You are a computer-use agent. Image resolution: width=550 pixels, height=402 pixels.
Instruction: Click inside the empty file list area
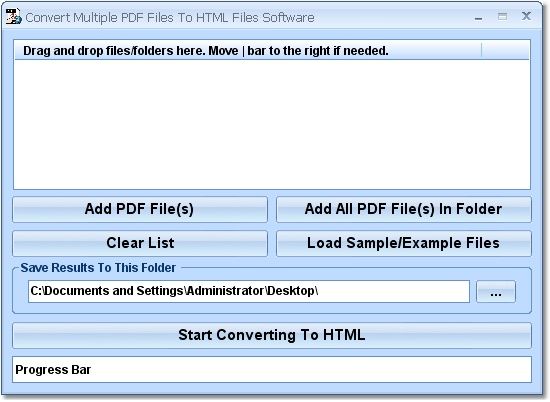272,125
